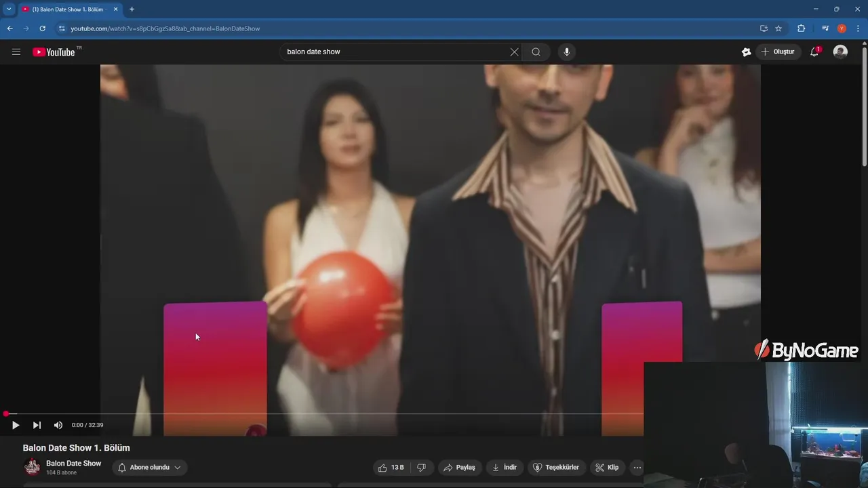Mute the video volume speaker
Image resolution: width=868 pixels, height=488 pixels.
pyautogui.click(x=58, y=425)
